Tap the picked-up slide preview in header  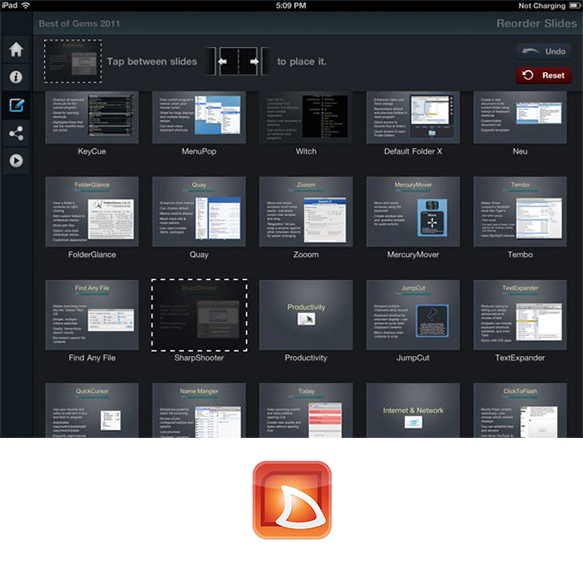[73, 61]
